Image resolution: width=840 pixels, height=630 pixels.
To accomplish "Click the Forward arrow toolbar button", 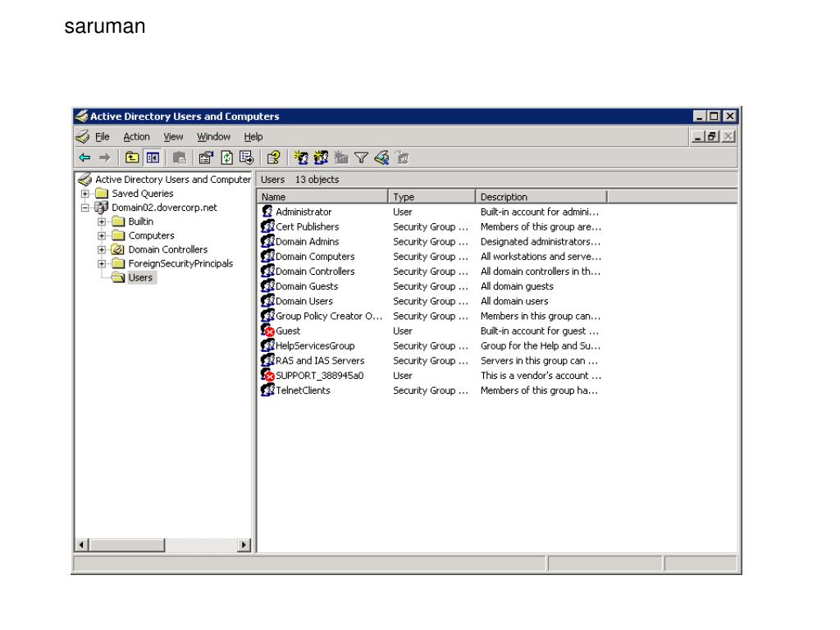I will coord(104,157).
